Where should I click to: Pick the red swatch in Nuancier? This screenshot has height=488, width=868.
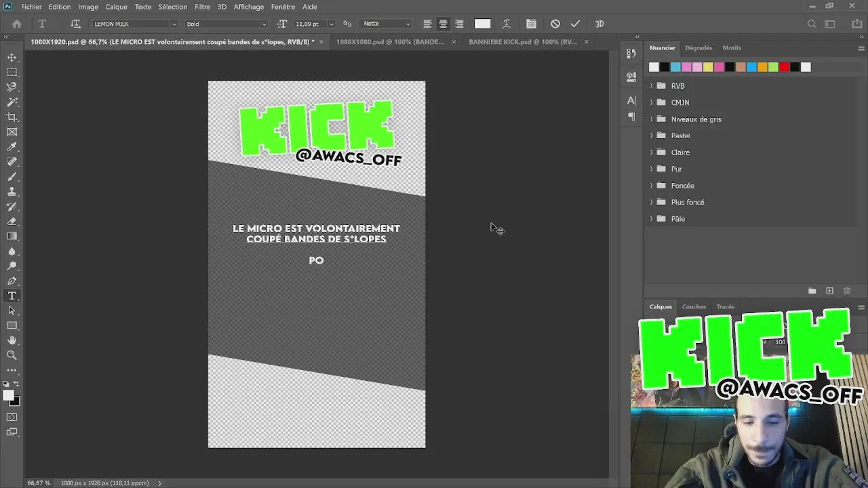click(x=784, y=67)
